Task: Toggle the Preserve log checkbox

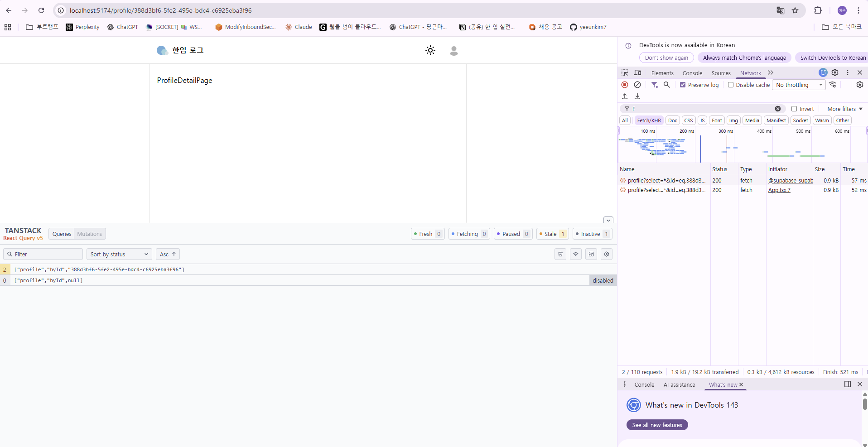Action: coord(683,85)
